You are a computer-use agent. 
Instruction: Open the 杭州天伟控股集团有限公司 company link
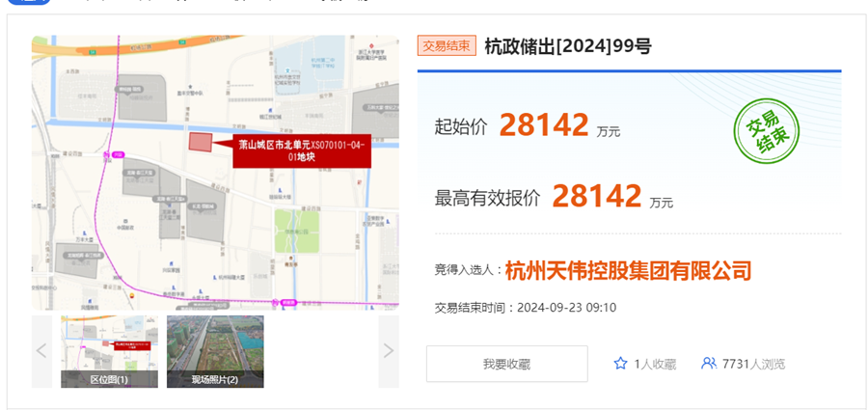[628, 271]
